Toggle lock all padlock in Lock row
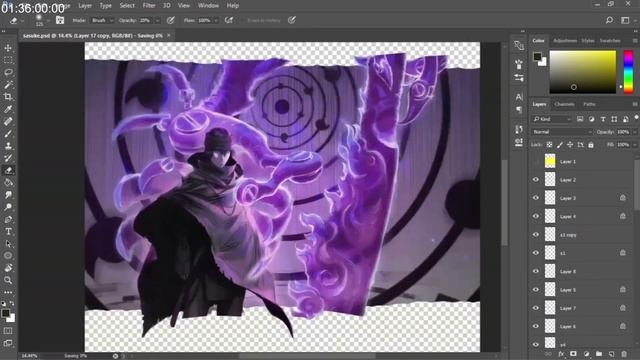This screenshot has width=640, height=360. click(591, 145)
